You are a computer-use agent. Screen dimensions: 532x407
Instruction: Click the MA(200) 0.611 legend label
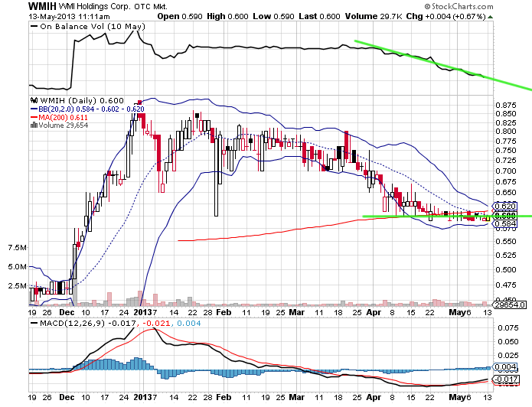(x=63, y=117)
